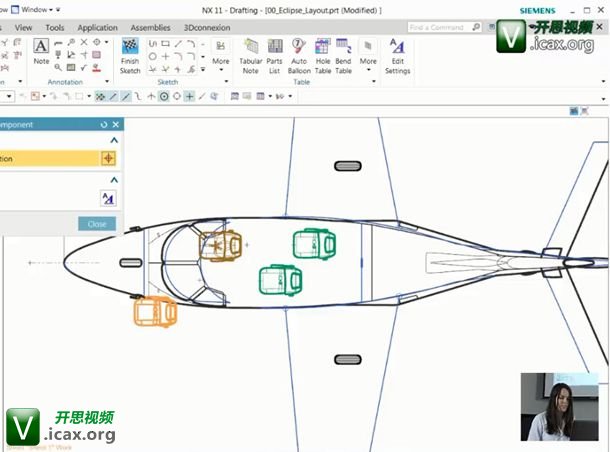The width and height of the screenshot is (610, 452).
Task: Expand the Table group options
Action: [x=374, y=82]
